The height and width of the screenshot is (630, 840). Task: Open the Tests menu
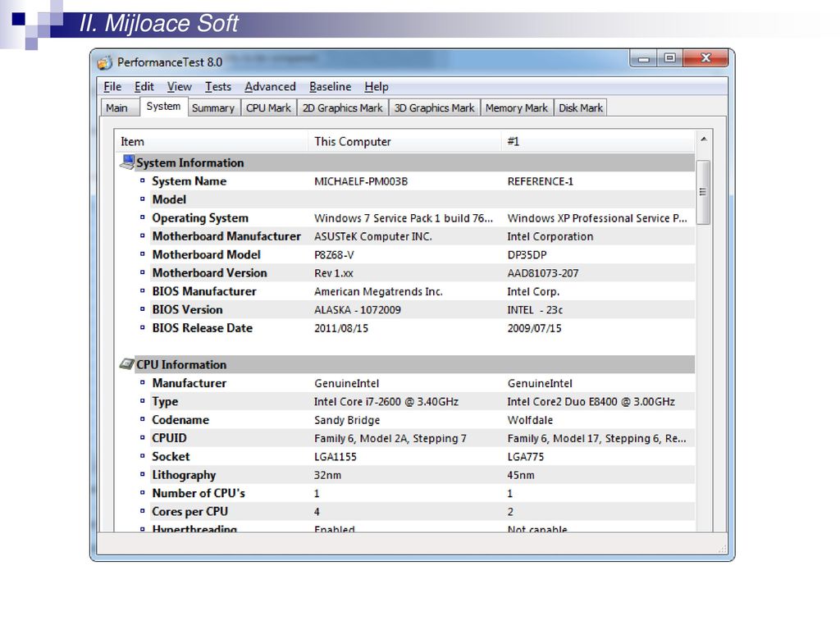click(218, 87)
